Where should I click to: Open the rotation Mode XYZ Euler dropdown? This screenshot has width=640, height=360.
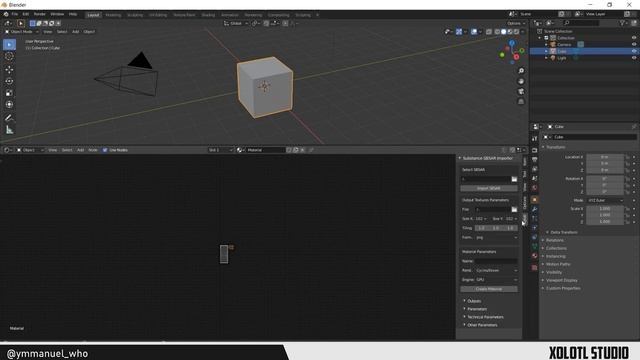coord(606,200)
